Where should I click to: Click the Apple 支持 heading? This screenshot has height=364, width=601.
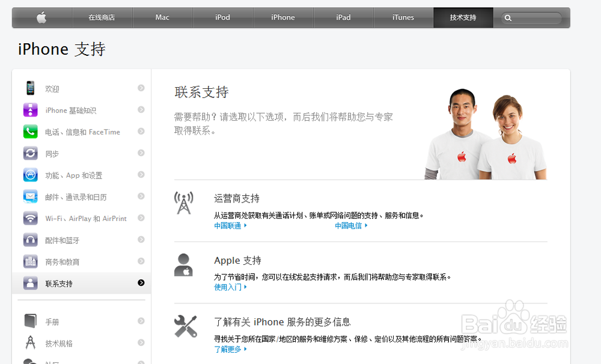[237, 260]
